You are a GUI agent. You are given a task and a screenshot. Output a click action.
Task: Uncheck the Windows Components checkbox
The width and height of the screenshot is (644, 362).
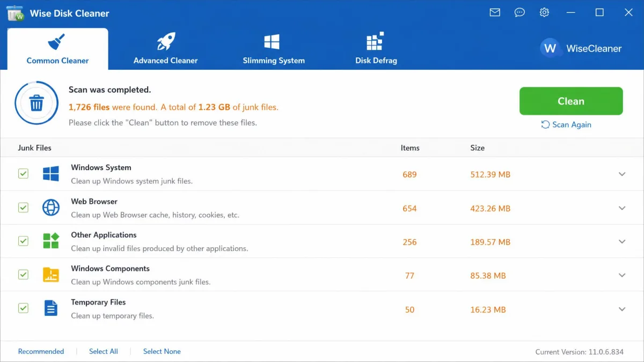(x=23, y=275)
